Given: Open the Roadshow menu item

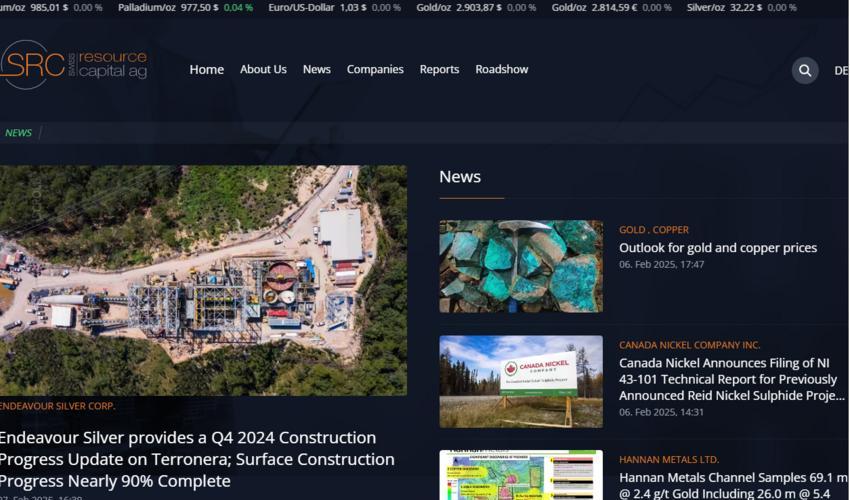Looking at the screenshot, I should pos(502,69).
